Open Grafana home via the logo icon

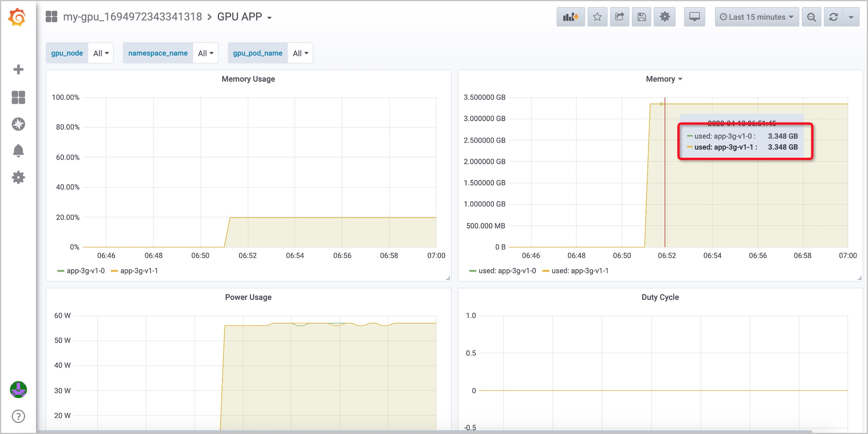point(18,17)
